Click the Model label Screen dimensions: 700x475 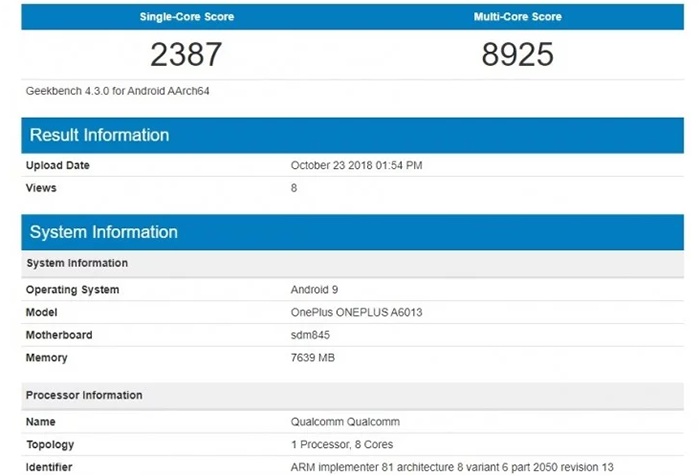42,312
